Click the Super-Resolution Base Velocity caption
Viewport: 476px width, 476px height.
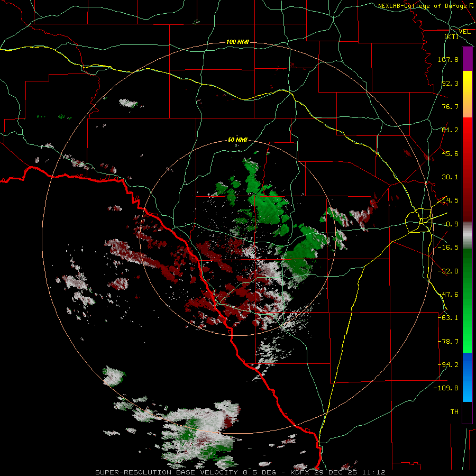click(241, 472)
